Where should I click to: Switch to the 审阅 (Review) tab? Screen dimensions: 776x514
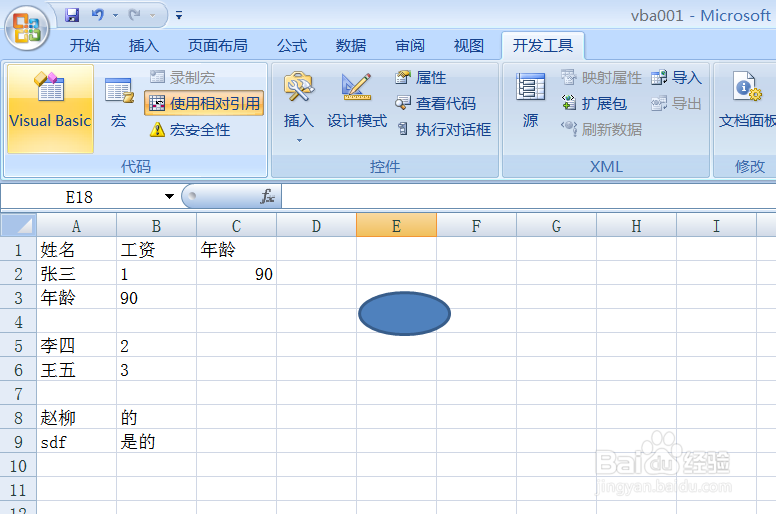pos(410,46)
